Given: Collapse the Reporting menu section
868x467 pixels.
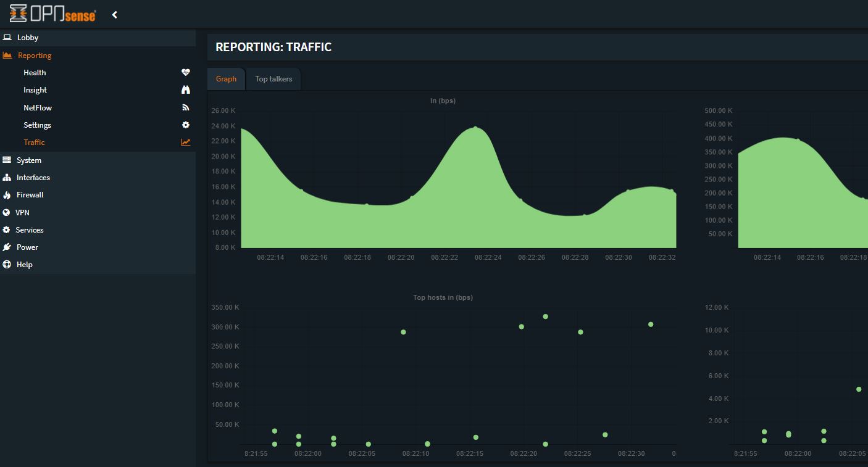Looking at the screenshot, I should (x=35, y=56).
